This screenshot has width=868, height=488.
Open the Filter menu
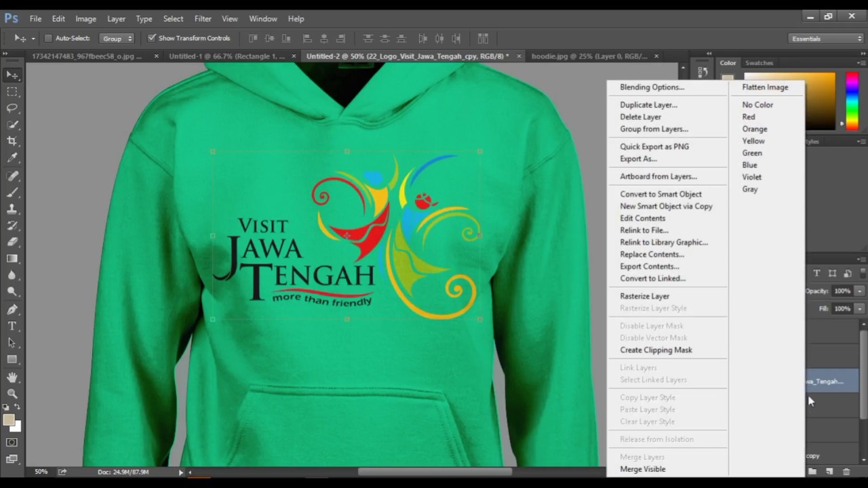203,18
